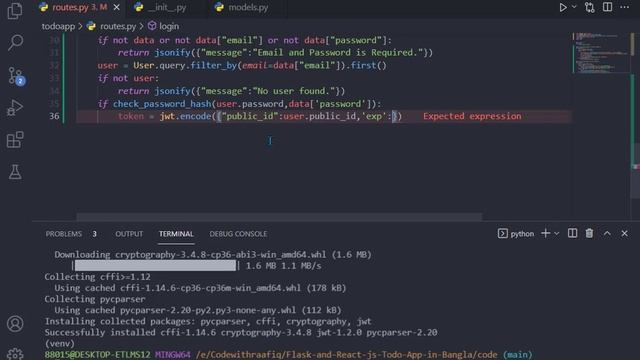Maximize panel size with chevron up
The width and height of the screenshot is (640, 360).
point(607,233)
